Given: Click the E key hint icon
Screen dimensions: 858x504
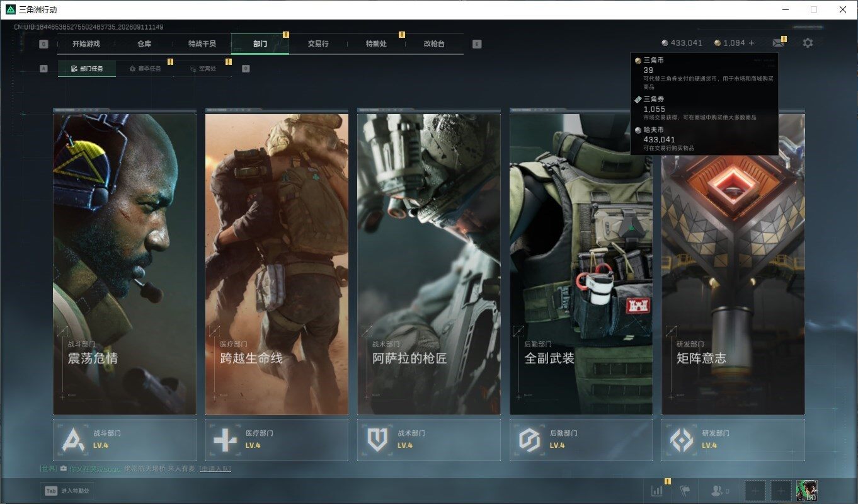Looking at the screenshot, I should pyautogui.click(x=477, y=44).
